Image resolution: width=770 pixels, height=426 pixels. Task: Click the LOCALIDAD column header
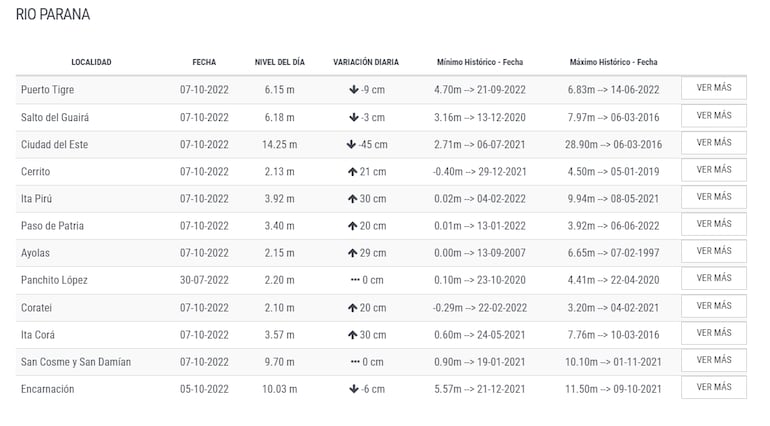point(91,62)
